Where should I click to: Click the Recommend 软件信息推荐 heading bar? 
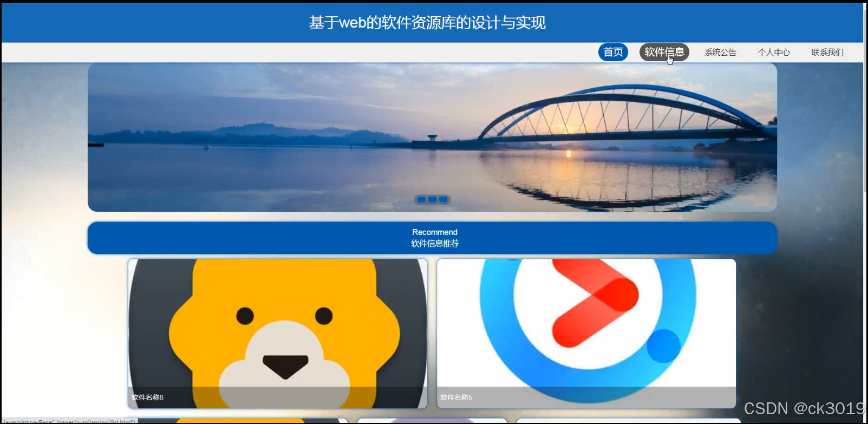432,238
